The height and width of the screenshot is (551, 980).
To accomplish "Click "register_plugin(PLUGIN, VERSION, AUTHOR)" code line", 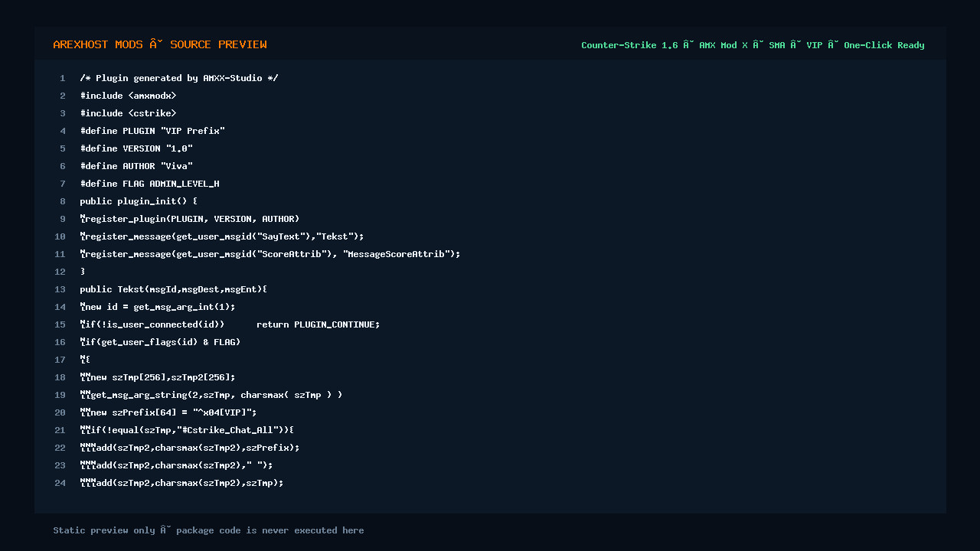I will [x=190, y=219].
